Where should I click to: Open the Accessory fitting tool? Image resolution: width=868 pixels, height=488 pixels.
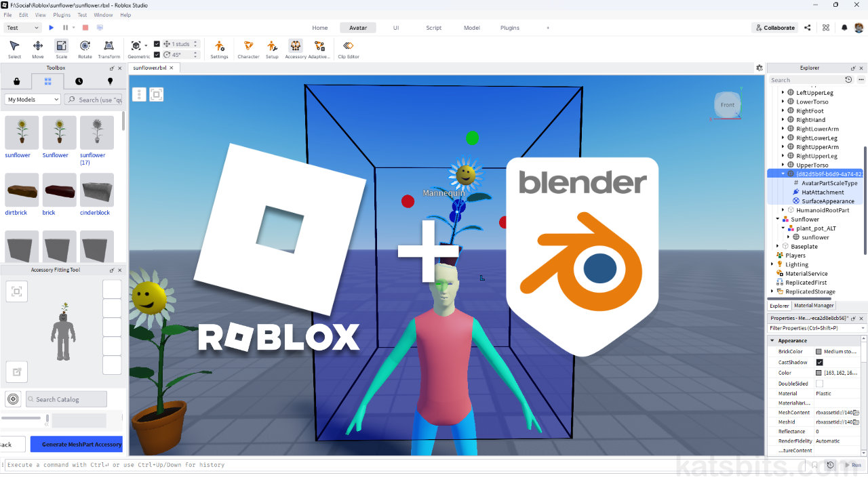[296, 49]
